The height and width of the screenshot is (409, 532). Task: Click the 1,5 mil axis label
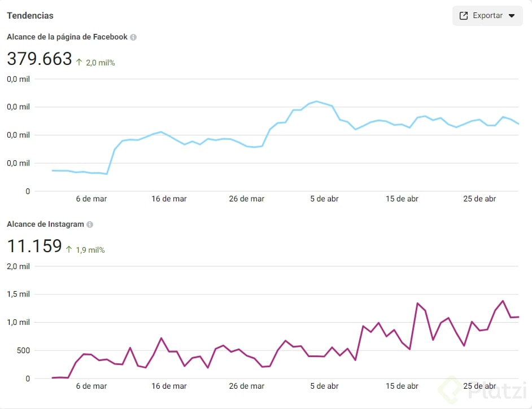click(x=18, y=294)
